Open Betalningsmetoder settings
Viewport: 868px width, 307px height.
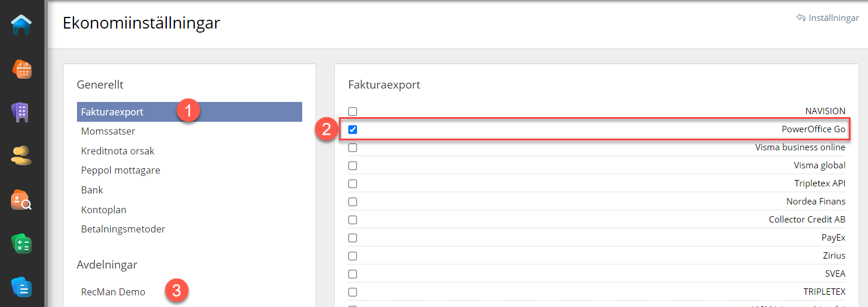(x=123, y=230)
